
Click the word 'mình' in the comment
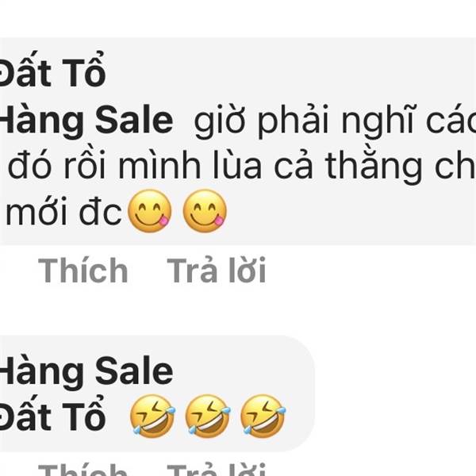click(159, 167)
